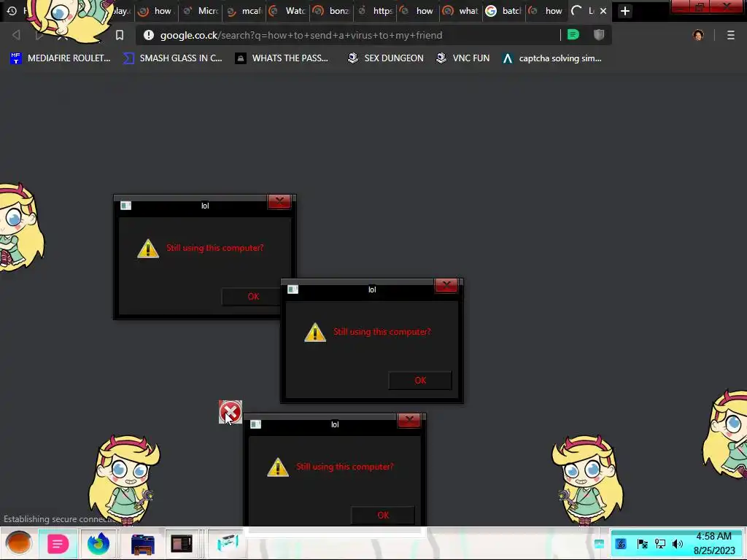Open the browser hamburger menu

coord(730,35)
